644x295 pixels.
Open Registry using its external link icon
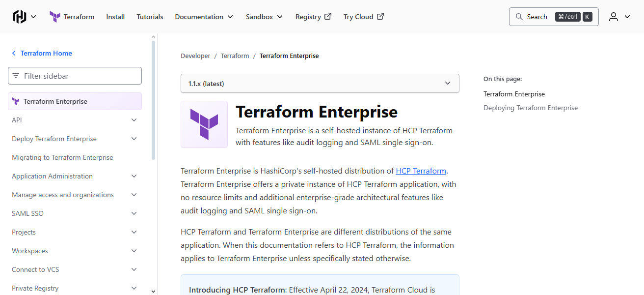pos(329,16)
